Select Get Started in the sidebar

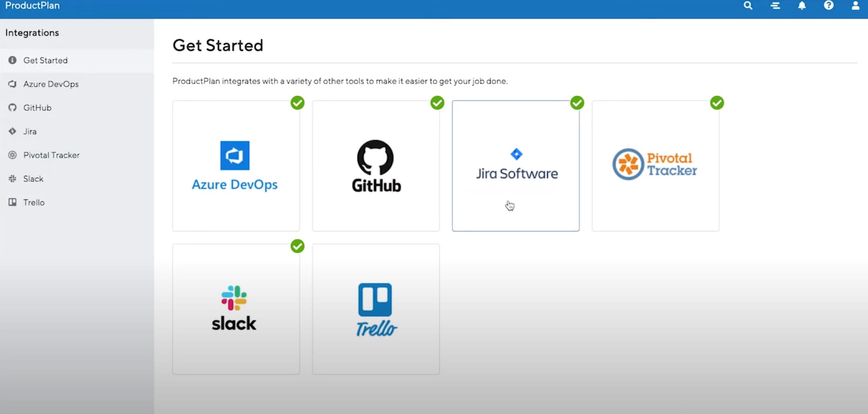(77, 60)
